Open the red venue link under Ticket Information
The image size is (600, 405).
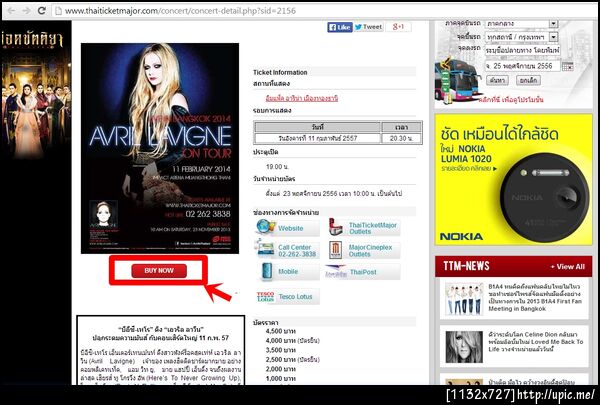click(302, 98)
